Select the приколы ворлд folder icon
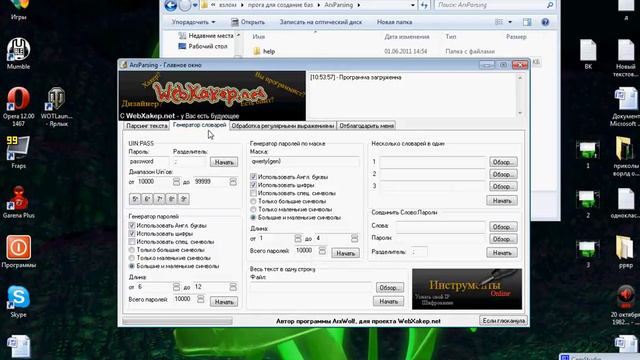 [x=626, y=156]
